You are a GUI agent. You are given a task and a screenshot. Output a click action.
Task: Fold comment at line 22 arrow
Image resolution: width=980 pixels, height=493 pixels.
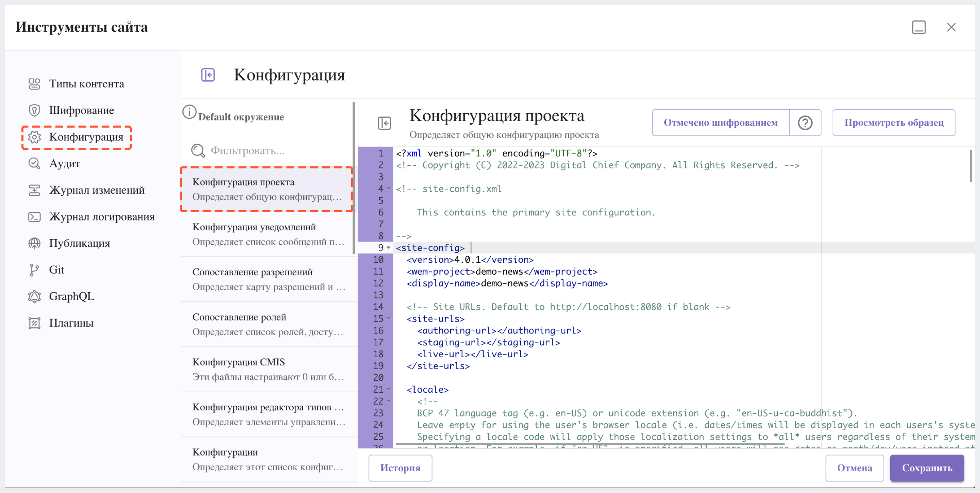pyautogui.click(x=388, y=401)
